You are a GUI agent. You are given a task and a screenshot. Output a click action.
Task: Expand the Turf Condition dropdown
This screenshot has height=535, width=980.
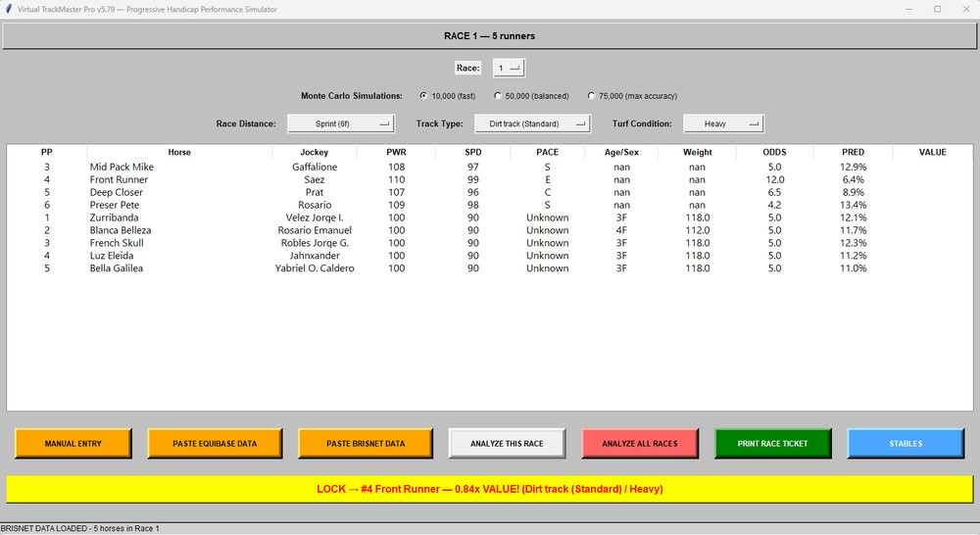tap(723, 123)
